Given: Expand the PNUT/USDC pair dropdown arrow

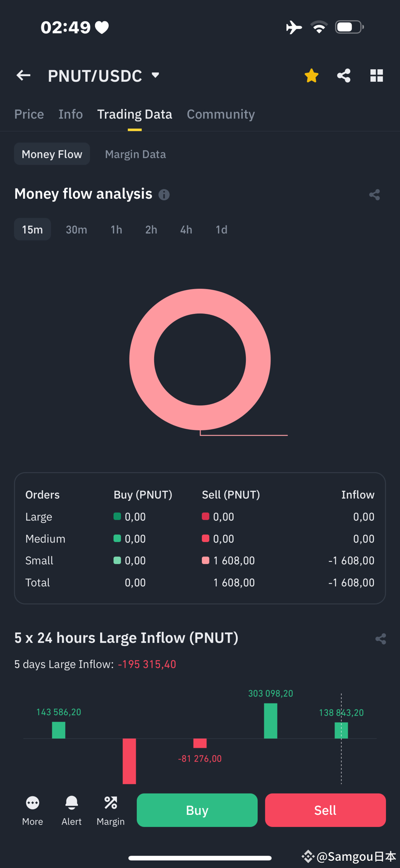Looking at the screenshot, I should 155,75.
